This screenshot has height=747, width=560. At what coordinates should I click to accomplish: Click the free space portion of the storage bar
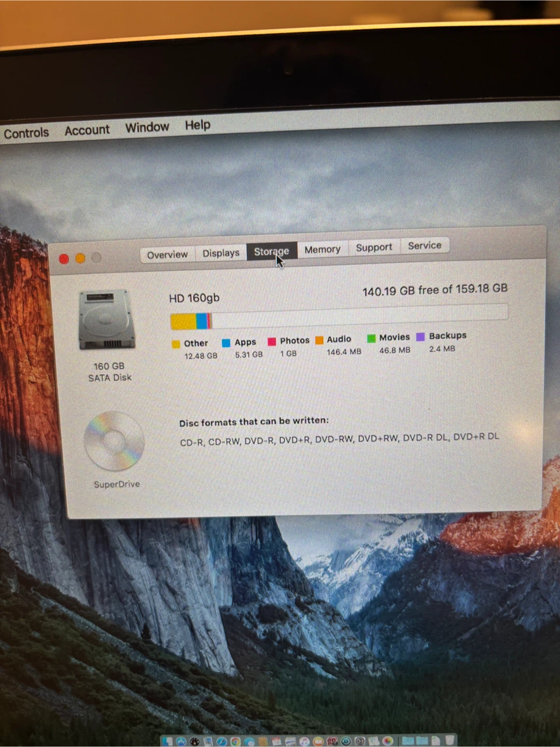pos(359,315)
